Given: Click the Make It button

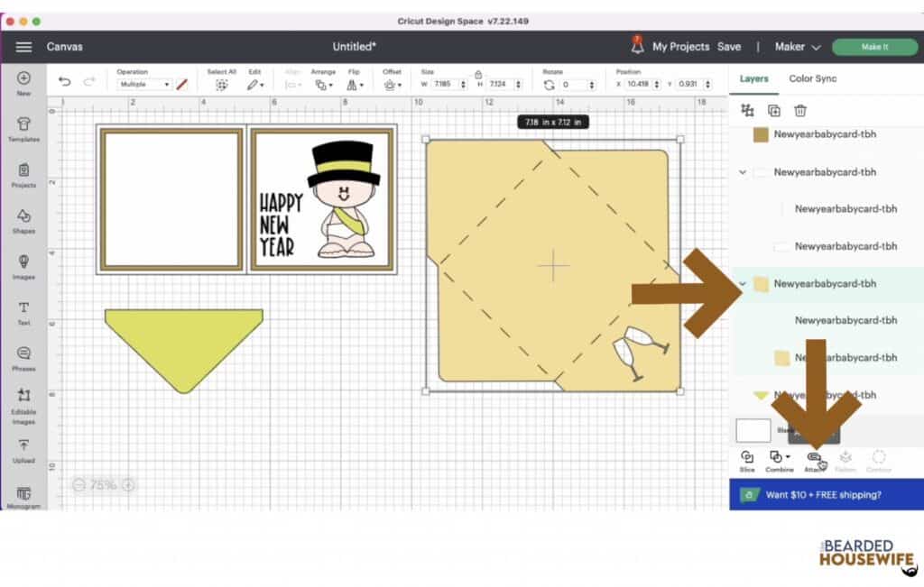Looking at the screenshot, I should click(873, 47).
